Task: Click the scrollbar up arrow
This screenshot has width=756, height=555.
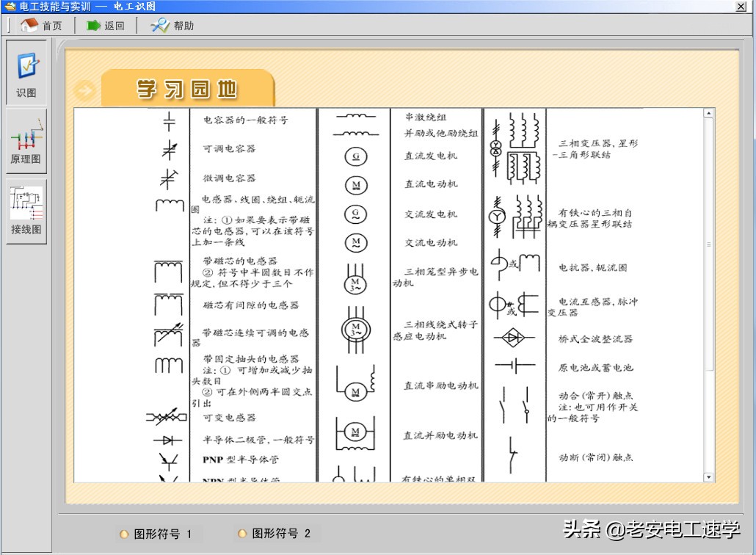Action: (708, 112)
